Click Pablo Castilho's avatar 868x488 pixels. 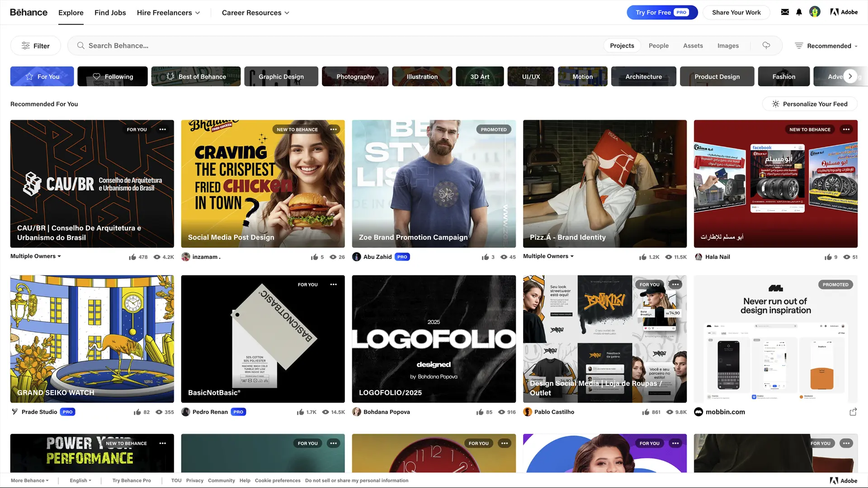[x=528, y=412]
